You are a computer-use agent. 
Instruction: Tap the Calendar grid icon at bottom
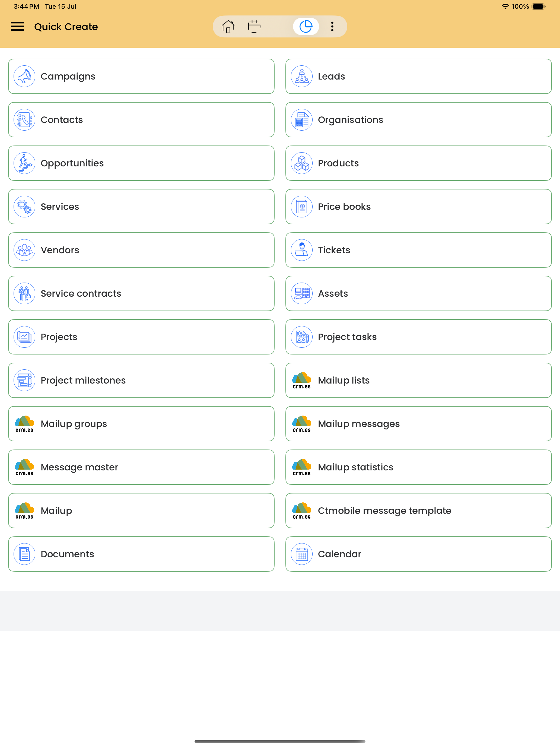(301, 554)
